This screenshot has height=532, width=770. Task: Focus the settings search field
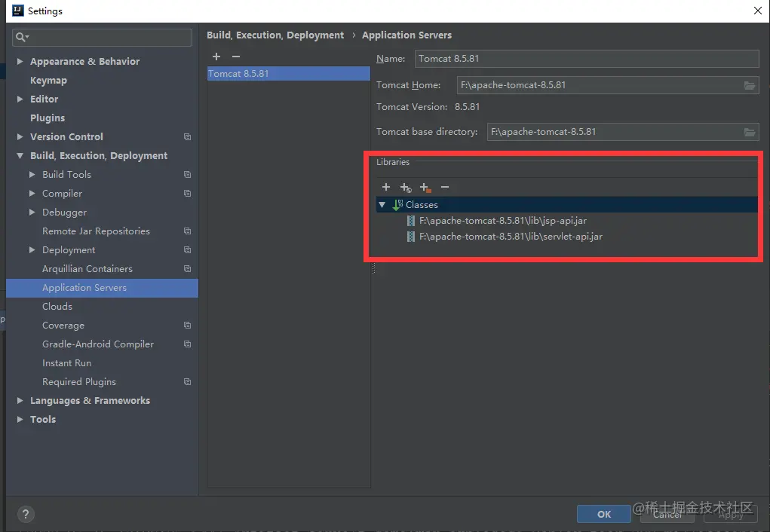(x=102, y=37)
